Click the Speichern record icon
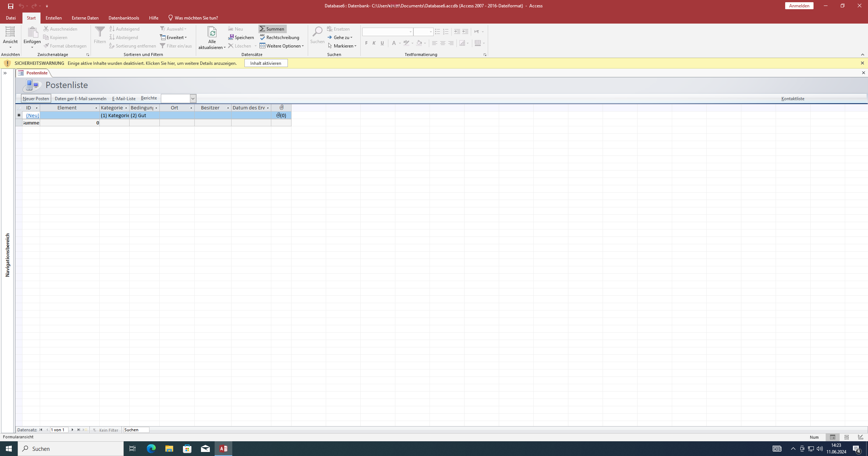868x456 pixels. pyautogui.click(x=231, y=37)
